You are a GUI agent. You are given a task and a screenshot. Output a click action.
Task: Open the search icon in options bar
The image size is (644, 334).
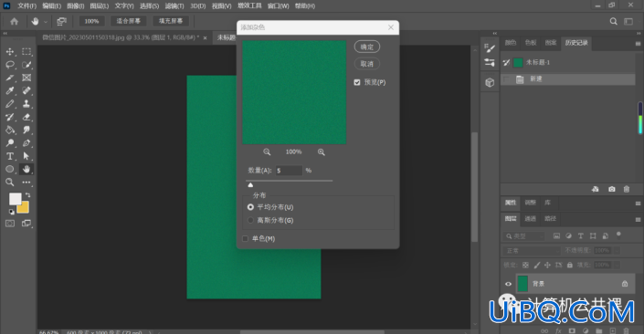coord(613,21)
